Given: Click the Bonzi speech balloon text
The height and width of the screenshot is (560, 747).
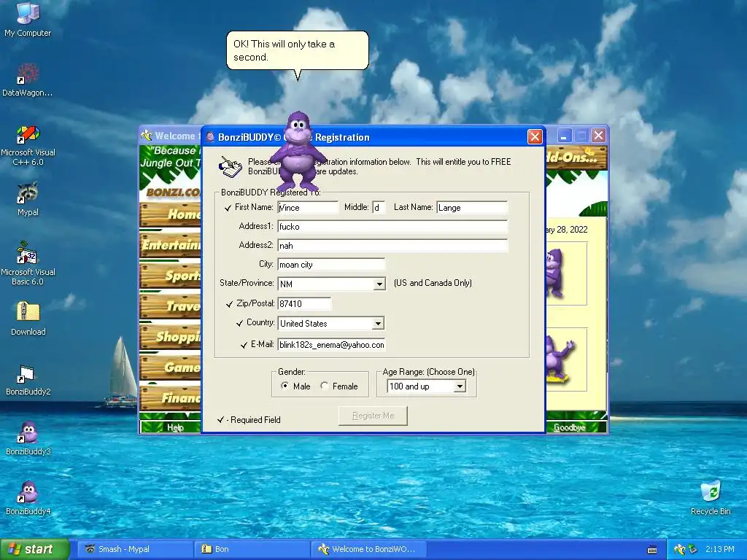Looking at the screenshot, I should point(284,50).
